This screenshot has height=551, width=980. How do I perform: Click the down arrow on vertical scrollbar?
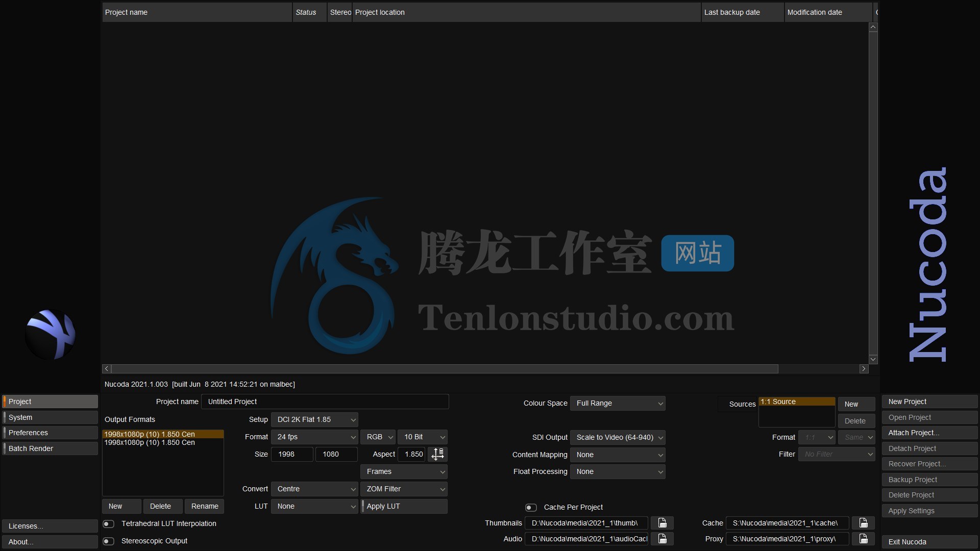873,359
